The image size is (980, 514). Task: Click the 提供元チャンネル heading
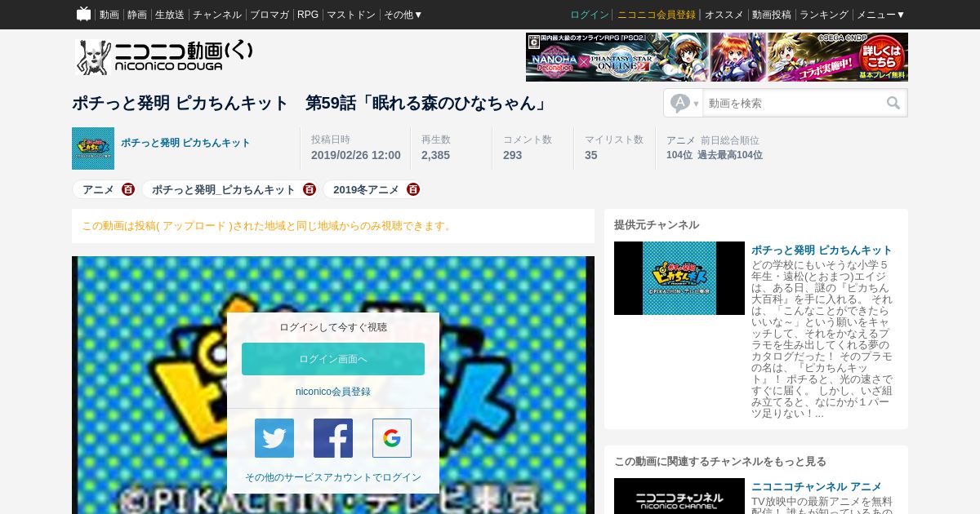click(657, 224)
